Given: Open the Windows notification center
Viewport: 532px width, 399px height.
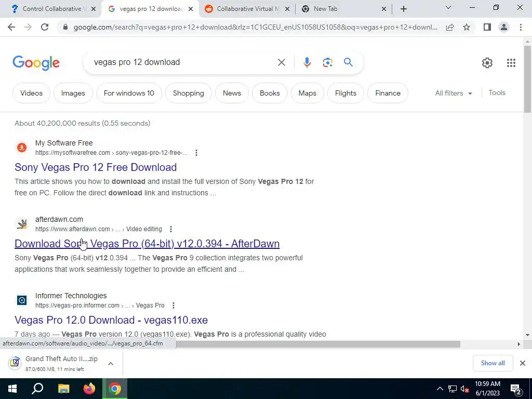Looking at the screenshot, I should (516, 389).
